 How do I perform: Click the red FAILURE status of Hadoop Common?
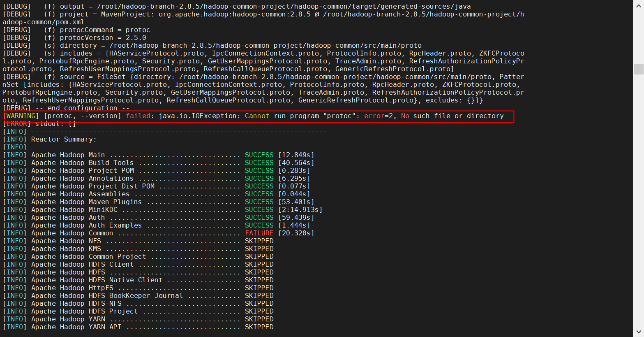pos(259,233)
